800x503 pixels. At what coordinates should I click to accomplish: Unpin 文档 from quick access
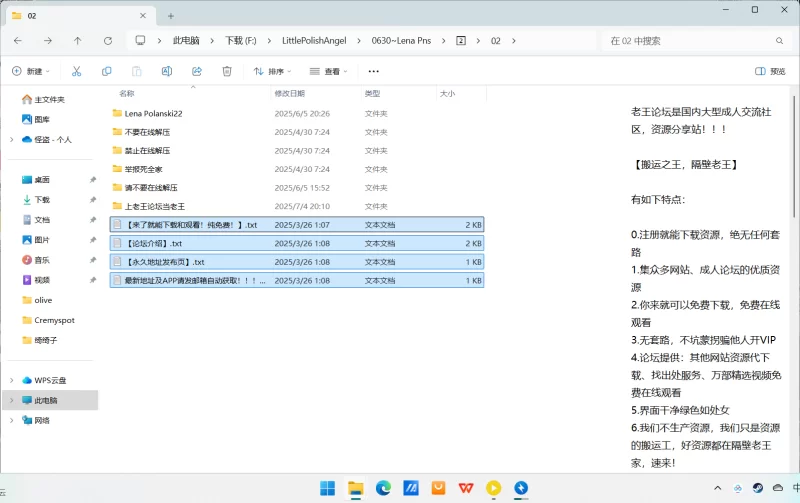[93, 220]
